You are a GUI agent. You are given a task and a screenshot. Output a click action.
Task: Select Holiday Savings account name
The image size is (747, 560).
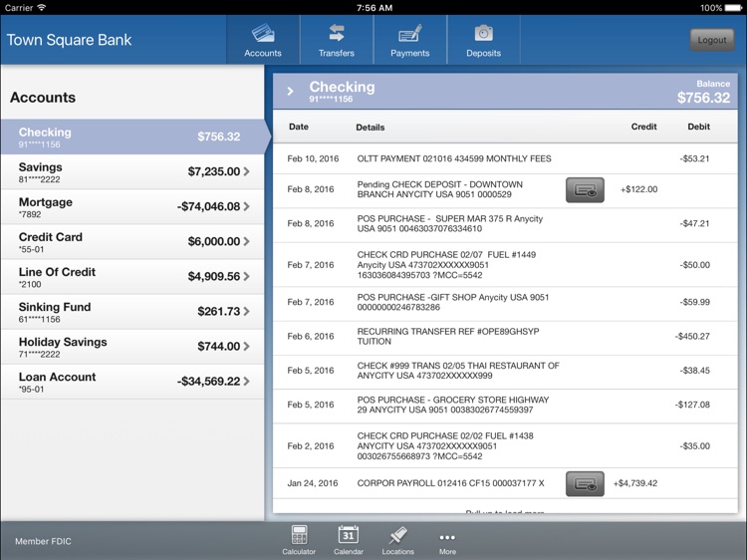pyautogui.click(x=63, y=342)
